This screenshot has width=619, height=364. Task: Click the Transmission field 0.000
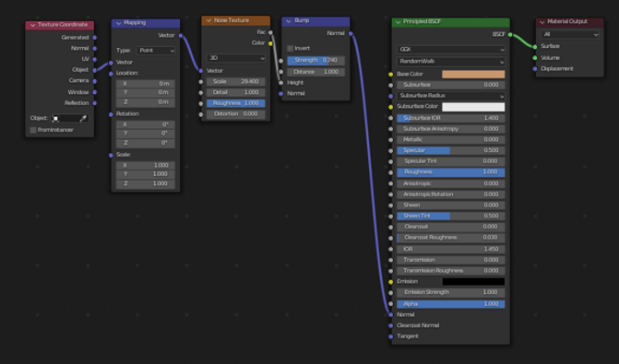[450, 260]
